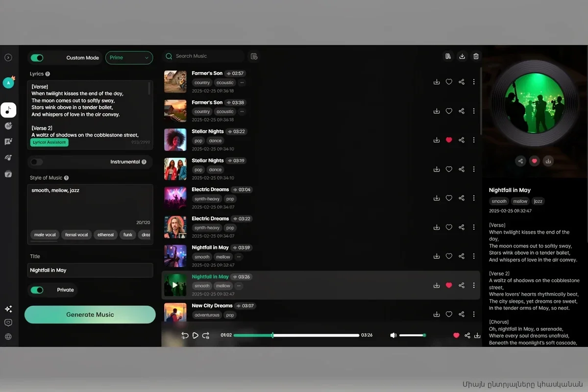This screenshot has height=392, width=588.
Task: Open the filter icon beside Search Music
Action: (x=254, y=56)
